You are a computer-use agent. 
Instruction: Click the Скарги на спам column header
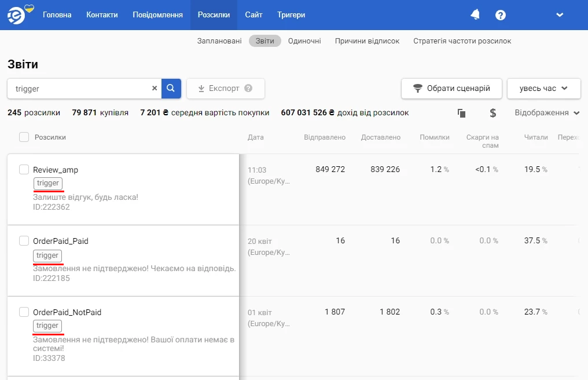click(482, 141)
